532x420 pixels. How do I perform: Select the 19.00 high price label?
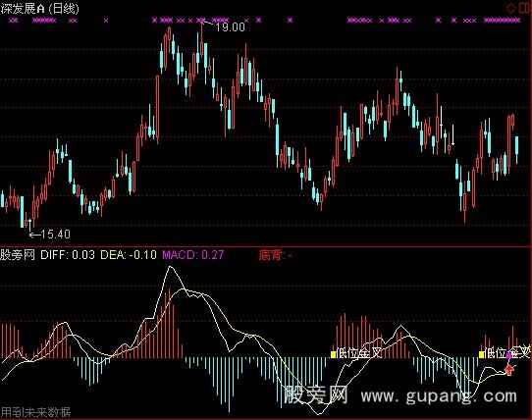(230, 27)
